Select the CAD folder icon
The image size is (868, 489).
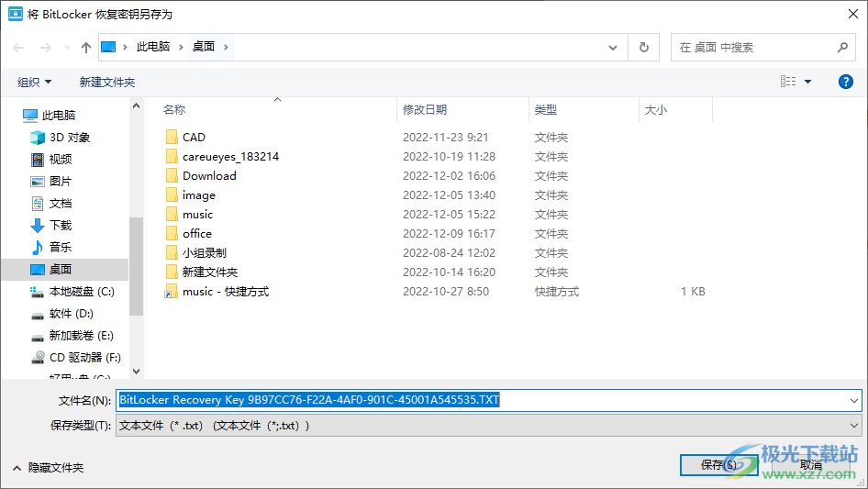coord(172,137)
